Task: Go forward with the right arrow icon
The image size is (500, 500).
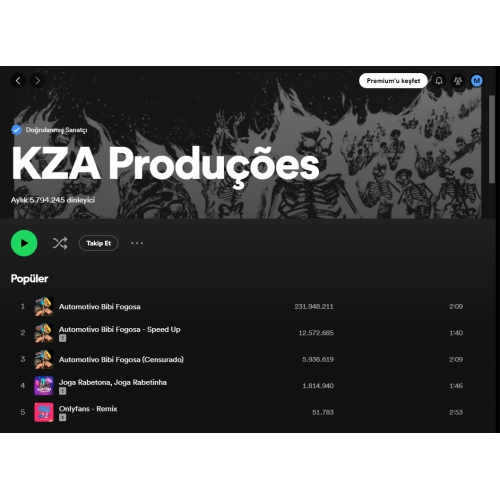Action: pos(37,81)
